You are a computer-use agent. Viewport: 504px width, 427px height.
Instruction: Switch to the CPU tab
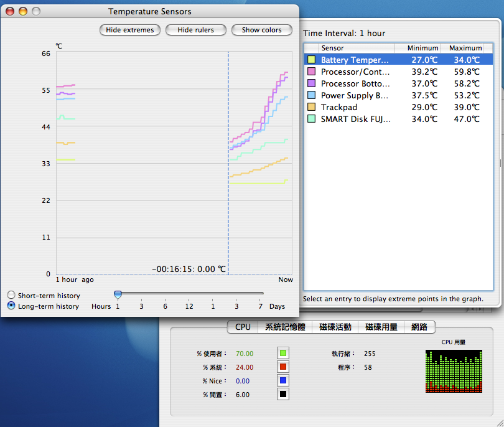pyautogui.click(x=243, y=327)
